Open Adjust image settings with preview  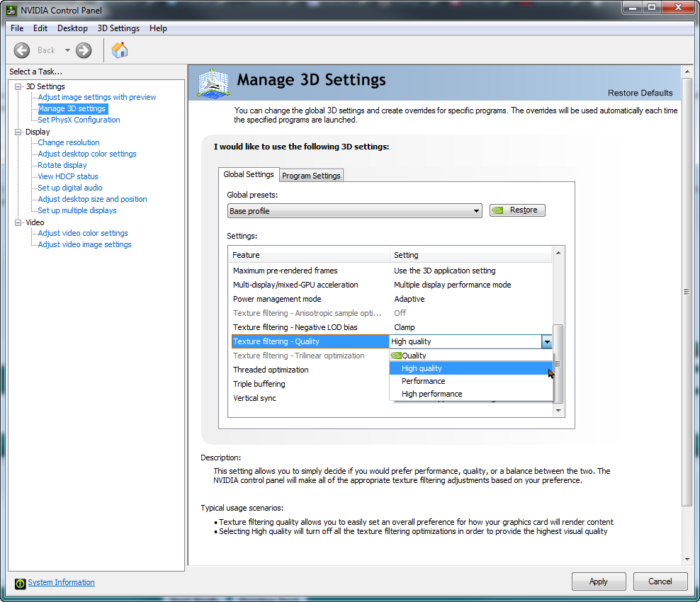(x=97, y=97)
